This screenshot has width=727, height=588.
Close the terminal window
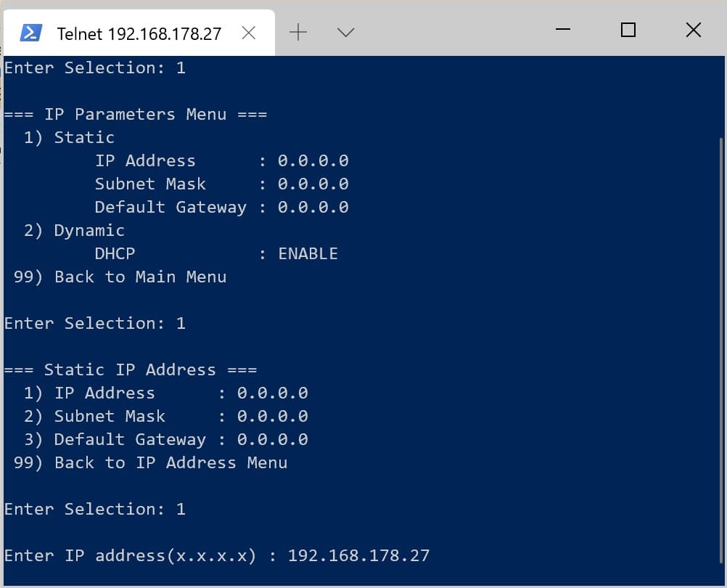694,30
